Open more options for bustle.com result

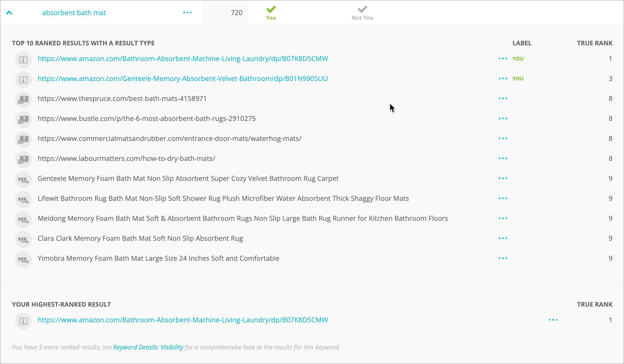point(503,118)
